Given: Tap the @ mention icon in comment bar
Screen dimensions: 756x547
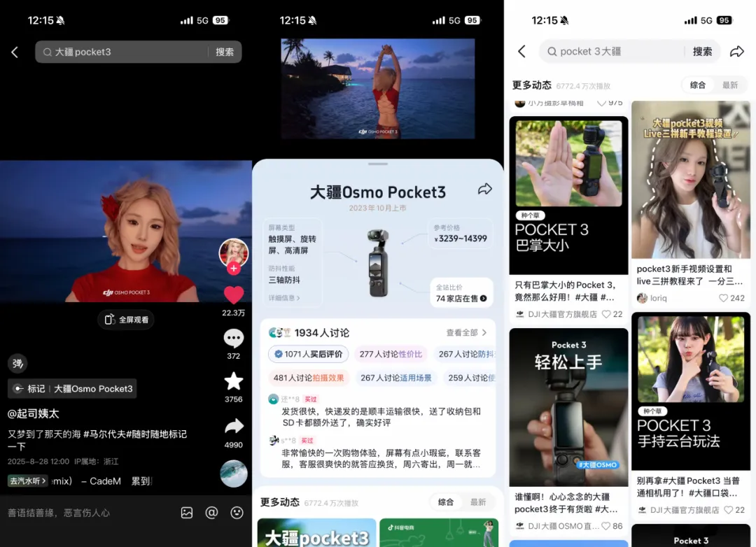Looking at the screenshot, I should 212,513.
